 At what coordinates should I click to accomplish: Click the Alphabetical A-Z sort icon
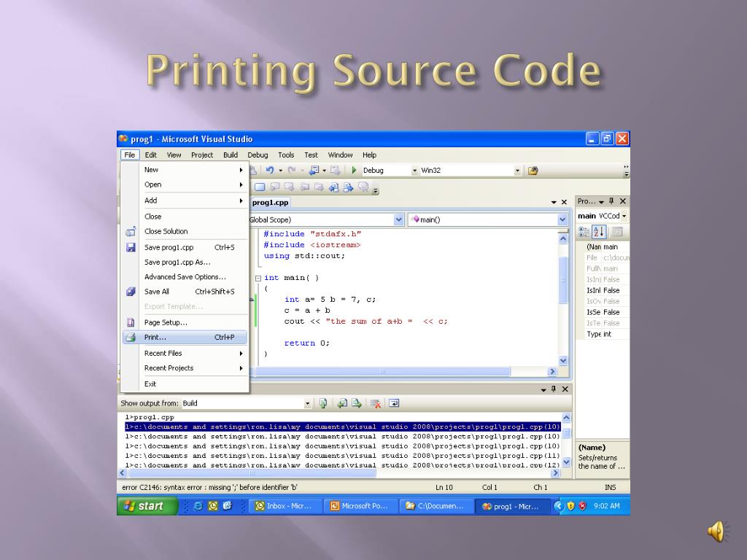point(599,232)
